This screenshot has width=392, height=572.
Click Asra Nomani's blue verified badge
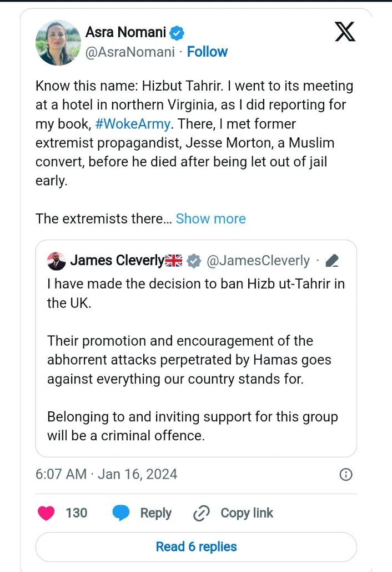coord(177,33)
